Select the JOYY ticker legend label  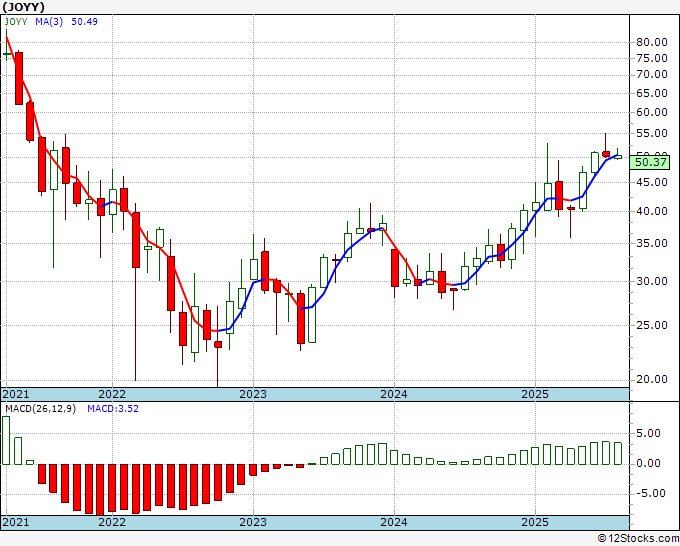click(16, 22)
